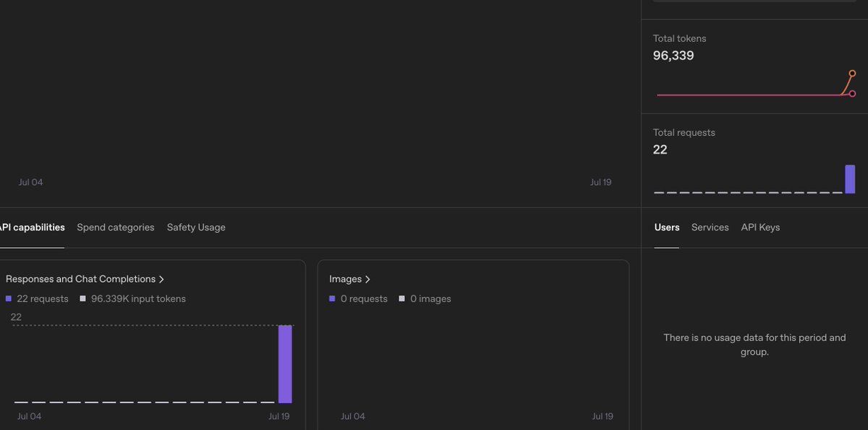Image resolution: width=868 pixels, height=430 pixels.
Task: Click the orange endpoint on Total tokens sparkline
Action: point(852,74)
